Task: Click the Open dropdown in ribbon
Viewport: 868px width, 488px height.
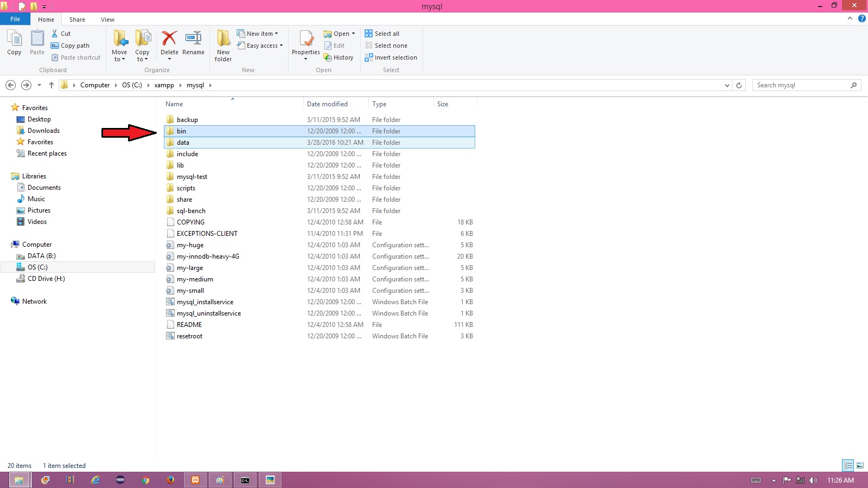Action: pyautogui.click(x=339, y=34)
